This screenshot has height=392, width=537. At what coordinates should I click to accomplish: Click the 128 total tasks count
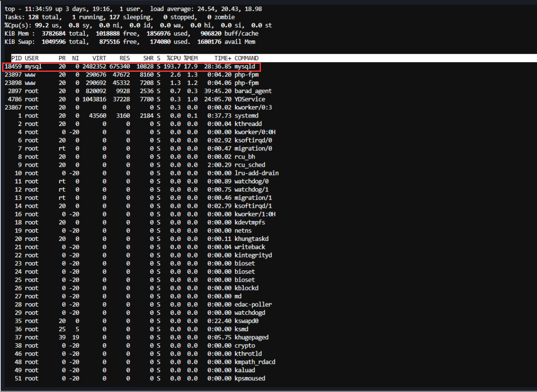point(33,17)
